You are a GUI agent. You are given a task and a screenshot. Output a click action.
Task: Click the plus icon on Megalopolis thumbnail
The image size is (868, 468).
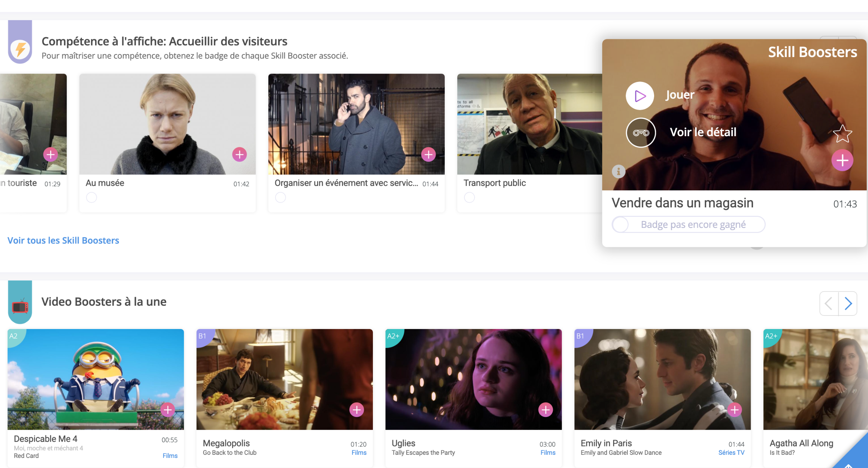coord(357,410)
